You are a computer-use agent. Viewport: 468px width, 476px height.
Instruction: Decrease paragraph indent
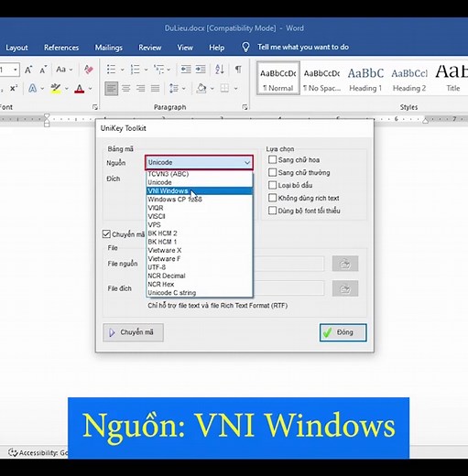pos(186,70)
